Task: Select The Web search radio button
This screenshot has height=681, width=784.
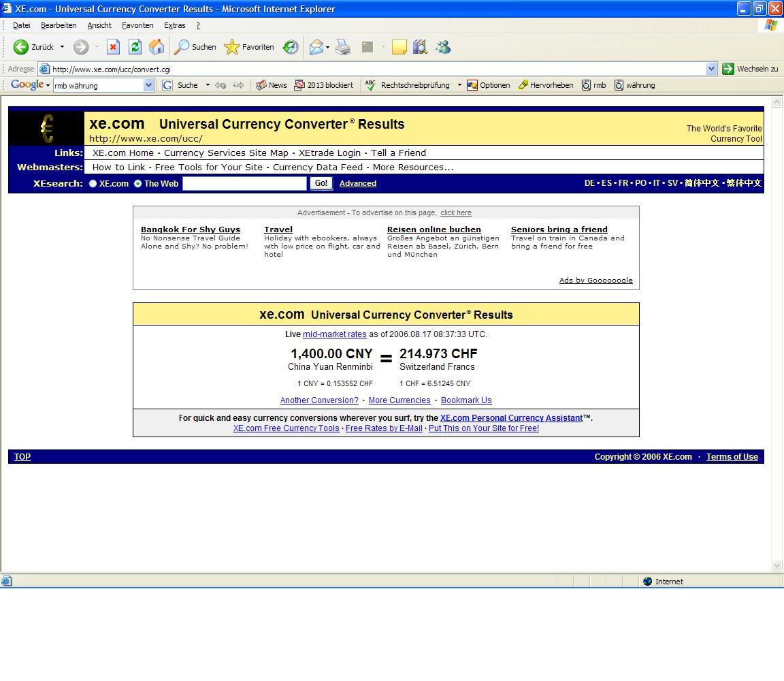Action: click(137, 184)
